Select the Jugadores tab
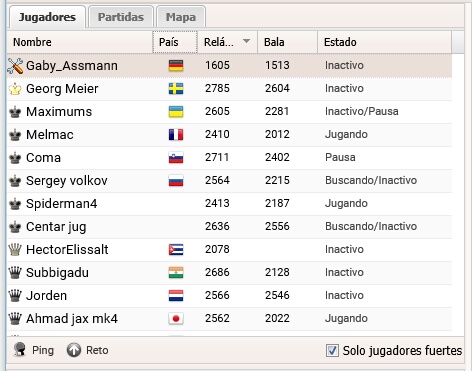472x371 pixels. [x=47, y=17]
